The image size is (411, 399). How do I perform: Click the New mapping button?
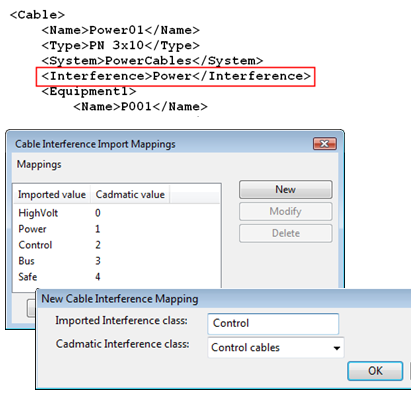[286, 190]
